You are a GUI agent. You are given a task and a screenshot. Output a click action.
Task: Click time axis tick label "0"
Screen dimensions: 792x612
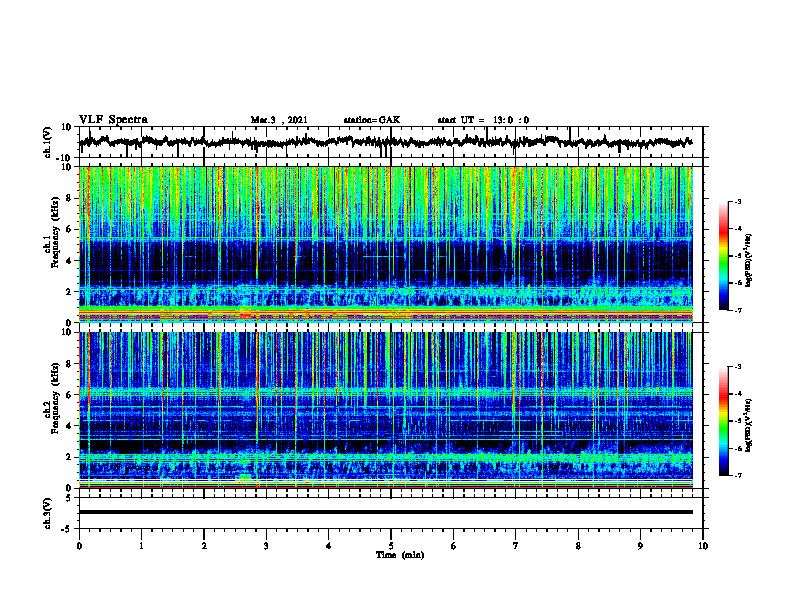[x=79, y=546]
